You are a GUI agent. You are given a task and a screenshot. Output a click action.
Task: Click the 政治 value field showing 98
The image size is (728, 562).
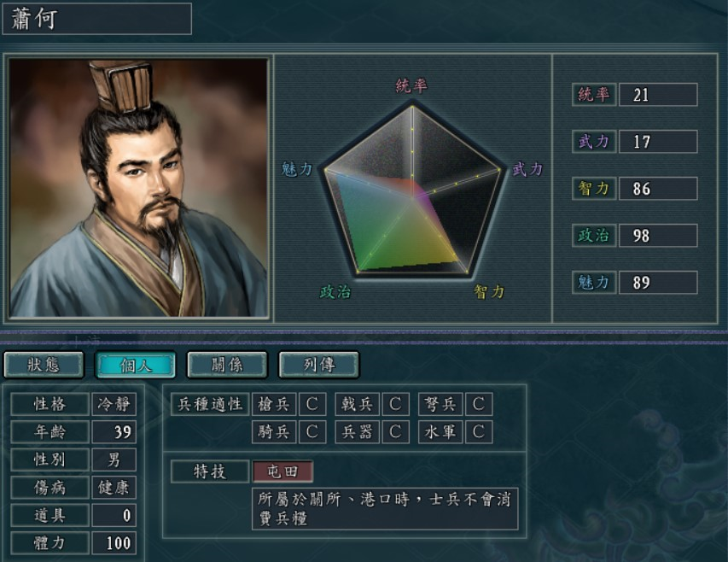point(658,236)
